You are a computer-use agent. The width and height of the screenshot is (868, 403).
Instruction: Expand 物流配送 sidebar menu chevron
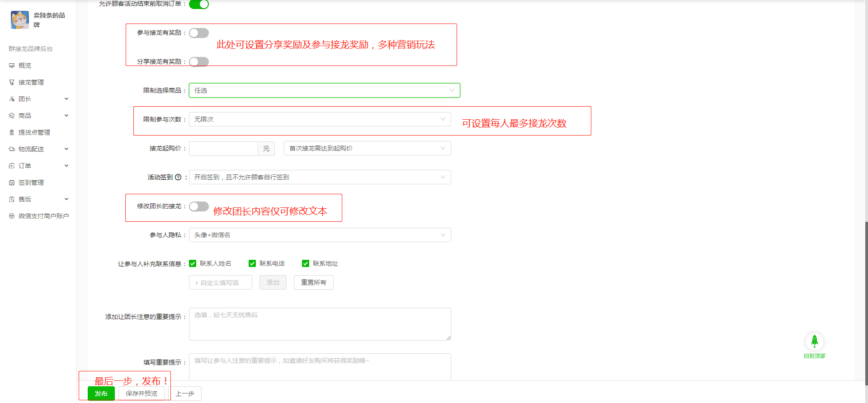tap(66, 149)
